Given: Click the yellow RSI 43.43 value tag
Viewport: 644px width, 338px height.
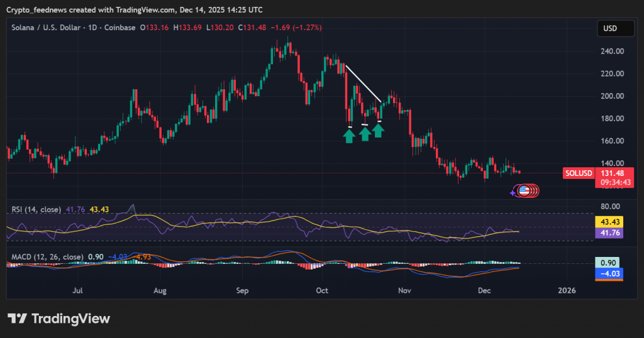Looking at the screenshot, I should pos(609,222).
